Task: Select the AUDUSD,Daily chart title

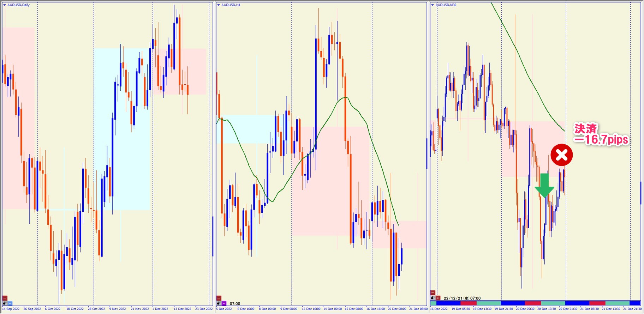Action: [18, 5]
